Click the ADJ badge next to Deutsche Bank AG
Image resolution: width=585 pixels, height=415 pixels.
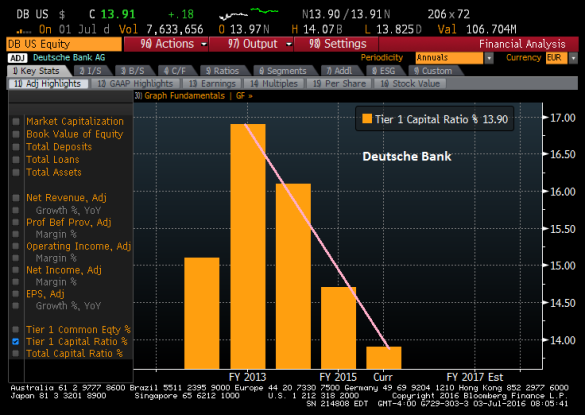point(17,58)
